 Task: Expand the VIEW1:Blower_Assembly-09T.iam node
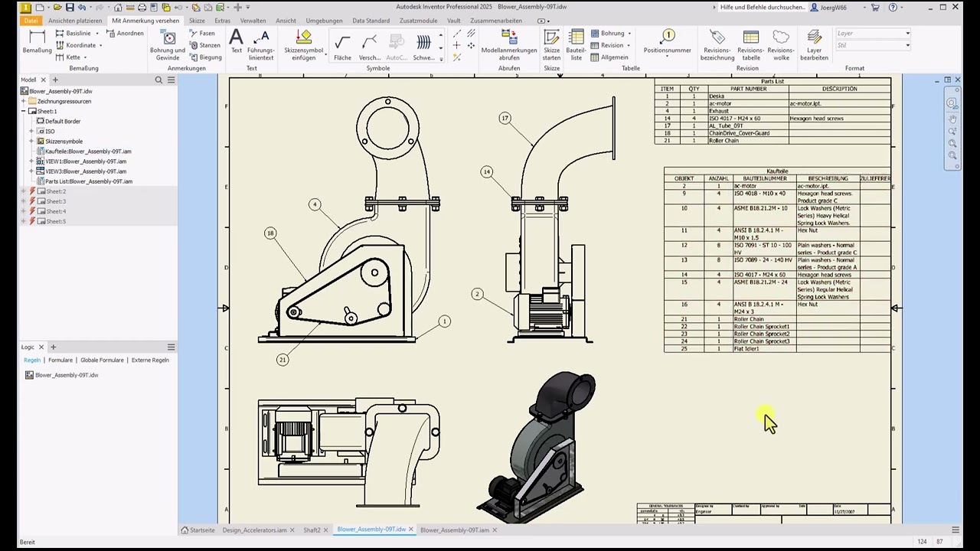31,161
